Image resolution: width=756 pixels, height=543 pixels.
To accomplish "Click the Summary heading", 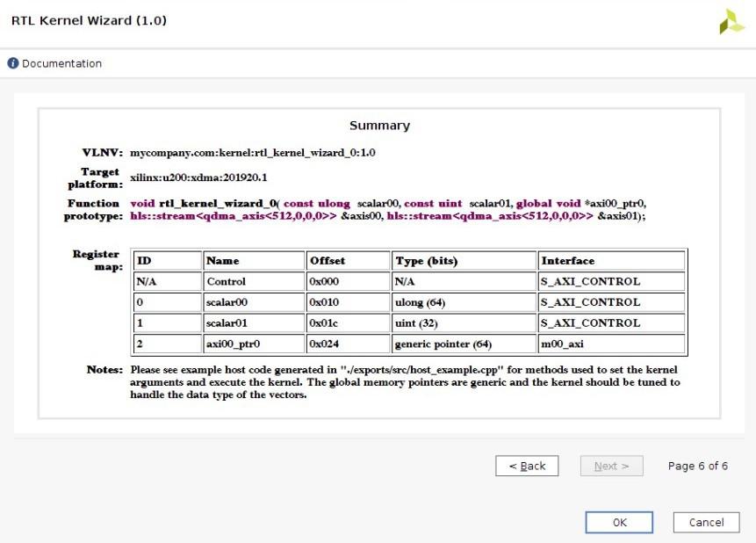I will point(379,126).
